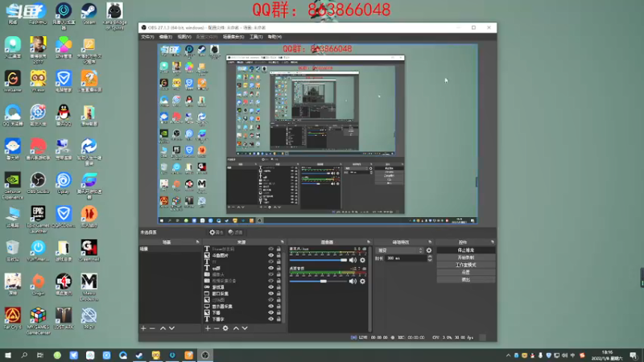
Task: Select the QQ penguin desktop icon
Action: point(64,115)
